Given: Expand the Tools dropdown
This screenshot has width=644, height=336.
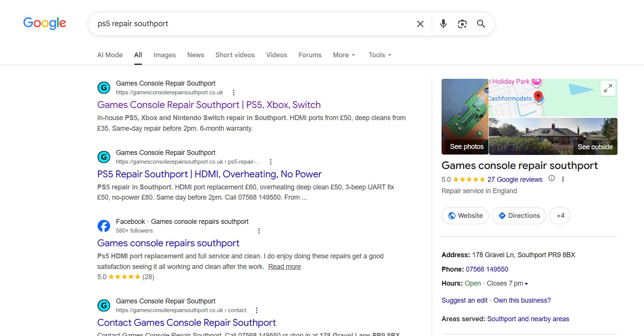Looking at the screenshot, I should (380, 55).
